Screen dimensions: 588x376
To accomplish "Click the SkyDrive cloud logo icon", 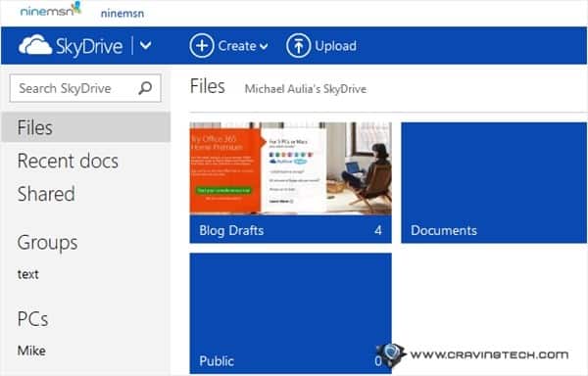I will click(35, 45).
